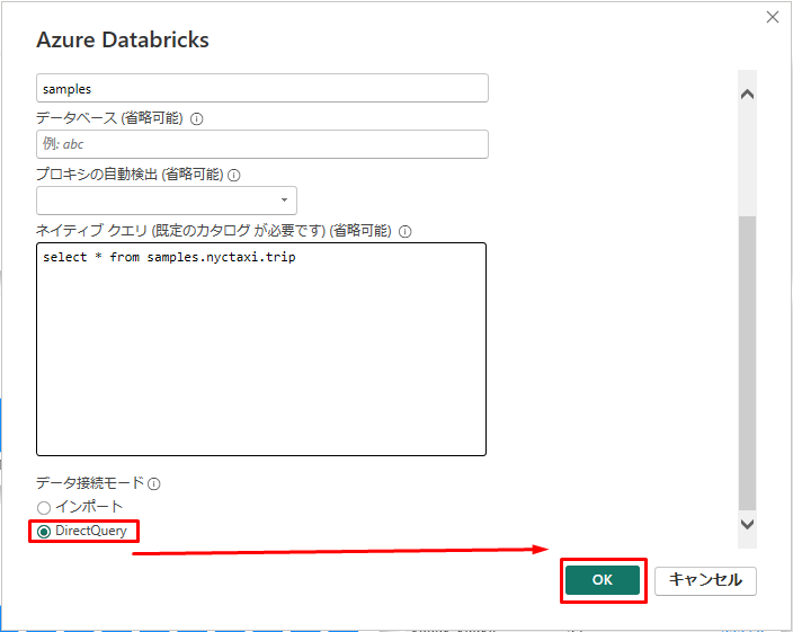This screenshot has height=632, width=793.
Task: Click the vertical scrollbar thumb
Action: [x=747, y=363]
